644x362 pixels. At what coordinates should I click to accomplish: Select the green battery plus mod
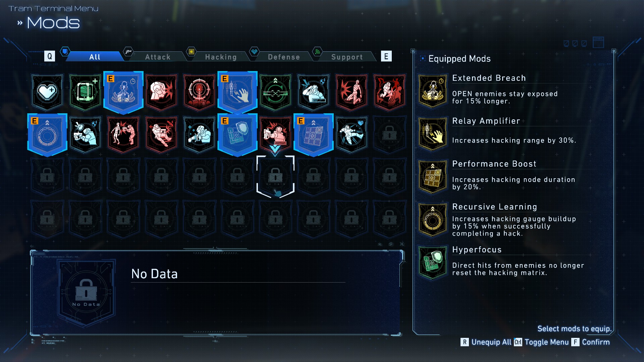[85, 92]
